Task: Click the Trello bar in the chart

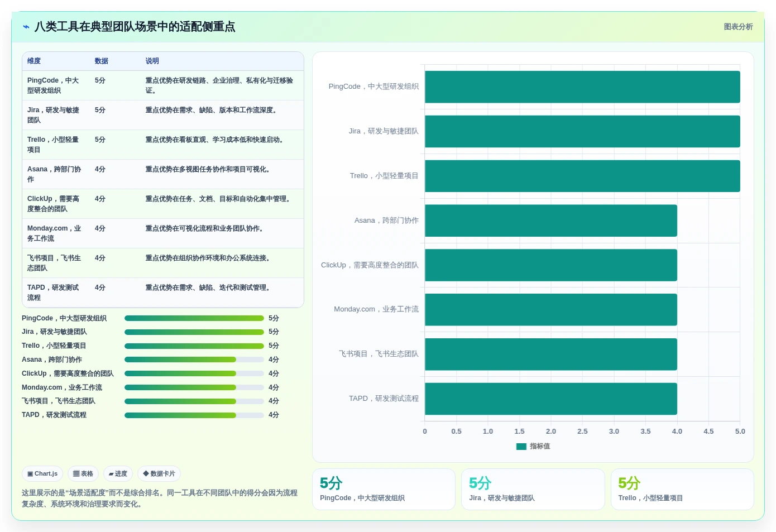Action: coord(582,176)
